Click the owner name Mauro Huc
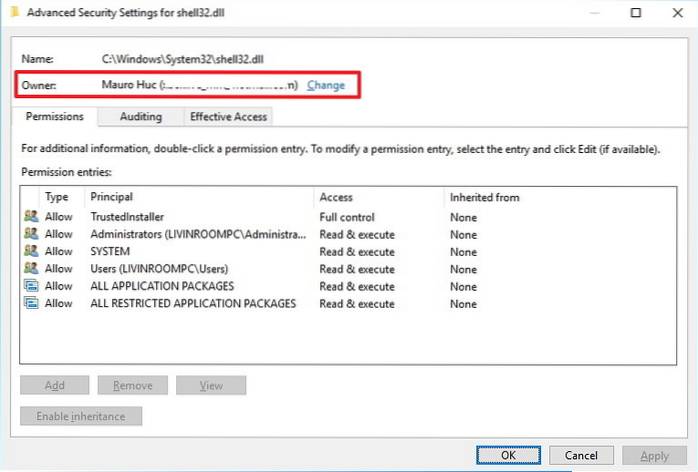The image size is (698, 472). (x=129, y=85)
